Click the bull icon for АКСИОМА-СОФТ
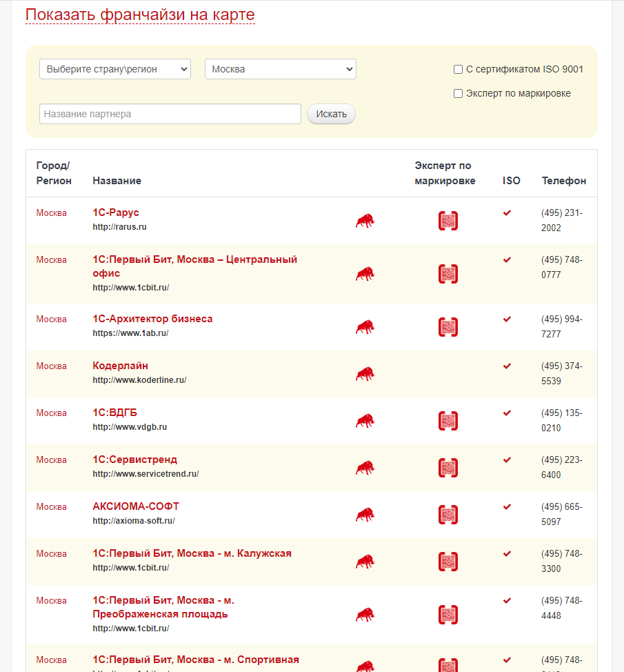 click(x=365, y=515)
